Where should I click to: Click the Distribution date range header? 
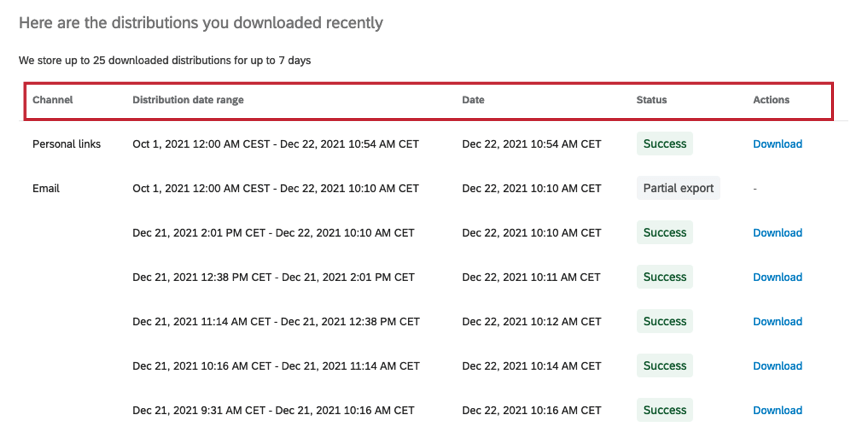coord(188,100)
